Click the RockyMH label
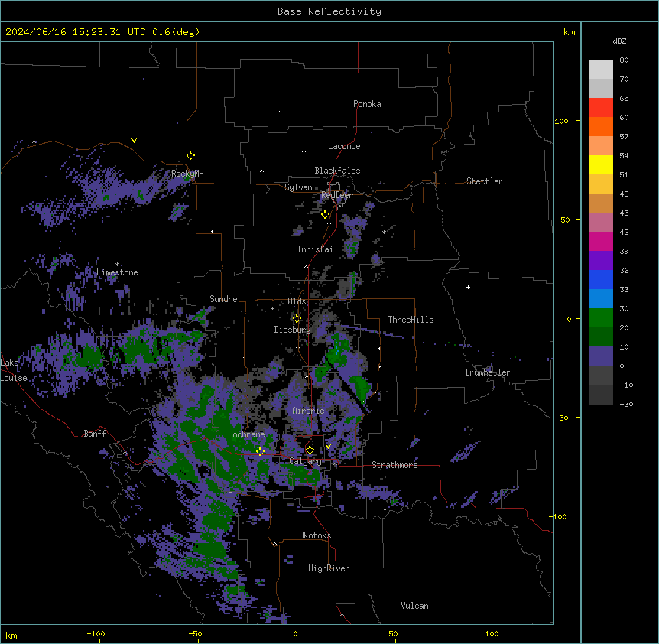Image resolution: width=659 pixels, height=644 pixels. pyautogui.click(x=187, y=174)
